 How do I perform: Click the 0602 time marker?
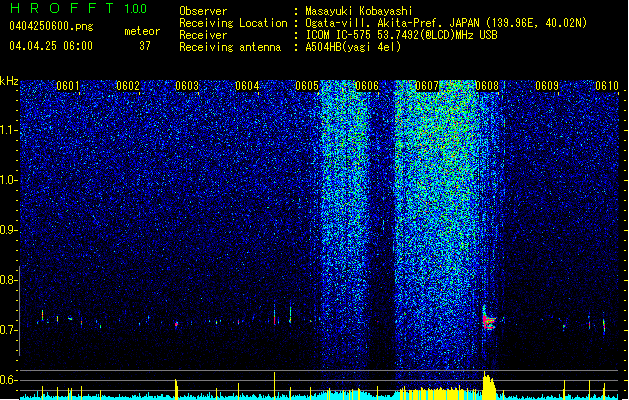coord(128,86)
